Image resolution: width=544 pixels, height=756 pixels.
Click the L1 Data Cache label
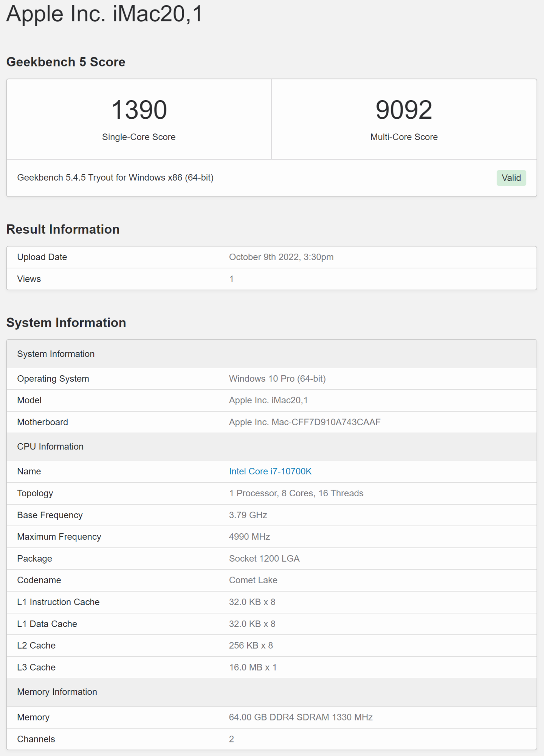click(47, 624)
